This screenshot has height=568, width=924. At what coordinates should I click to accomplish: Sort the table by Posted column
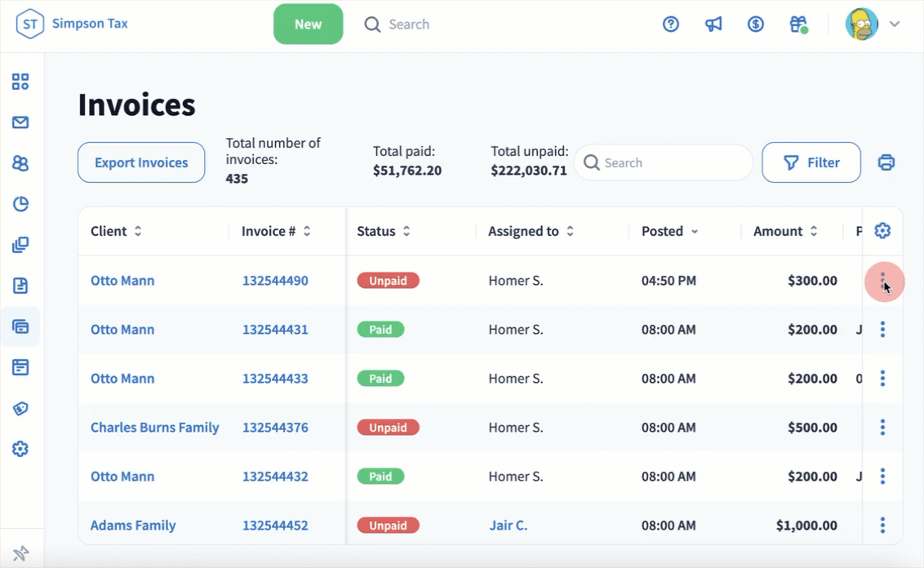pos(669,231)
